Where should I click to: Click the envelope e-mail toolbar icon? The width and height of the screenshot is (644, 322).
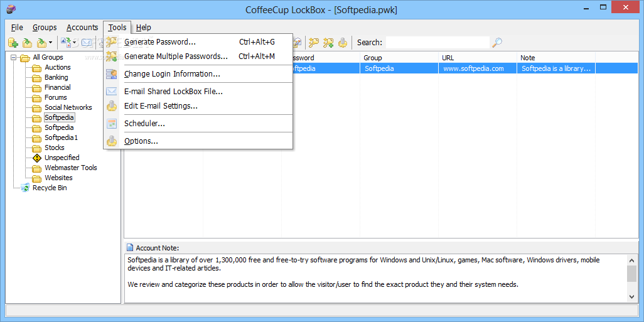tap(86, 42)
